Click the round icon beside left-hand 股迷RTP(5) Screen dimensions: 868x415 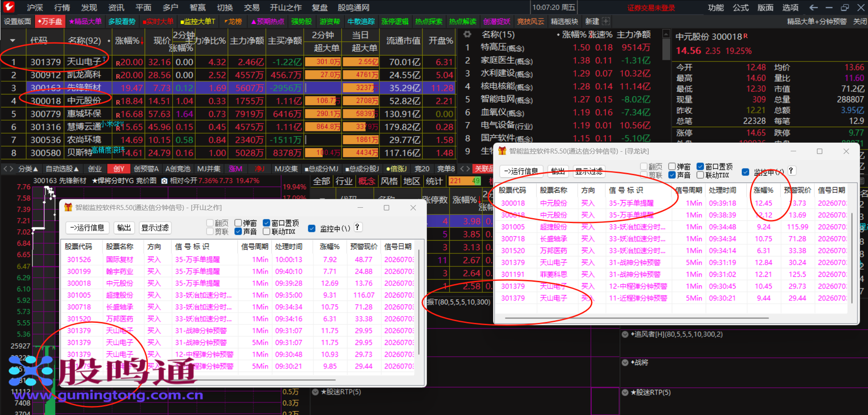click(315, 392)
